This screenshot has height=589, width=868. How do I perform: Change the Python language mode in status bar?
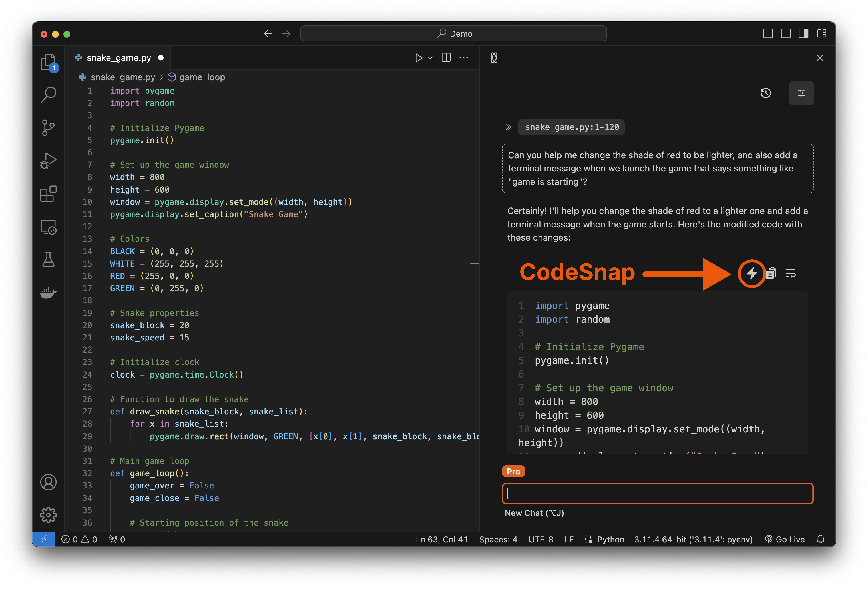click(610, 539)
